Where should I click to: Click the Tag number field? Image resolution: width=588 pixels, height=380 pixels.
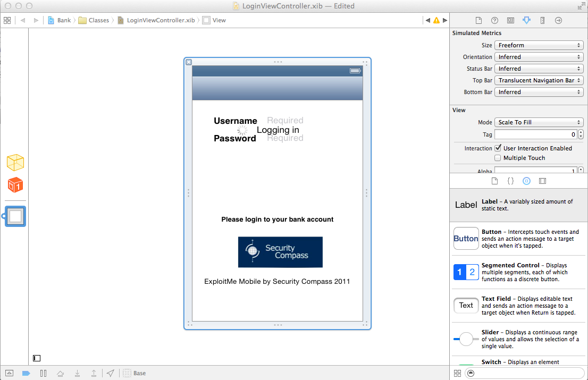click(x=536, y=134)
